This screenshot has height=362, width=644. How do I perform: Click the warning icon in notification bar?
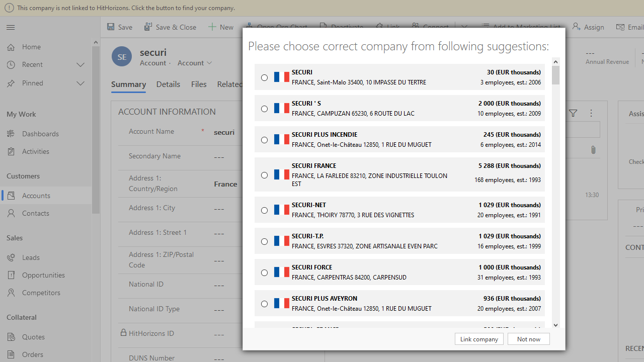[x=9, y=8]
